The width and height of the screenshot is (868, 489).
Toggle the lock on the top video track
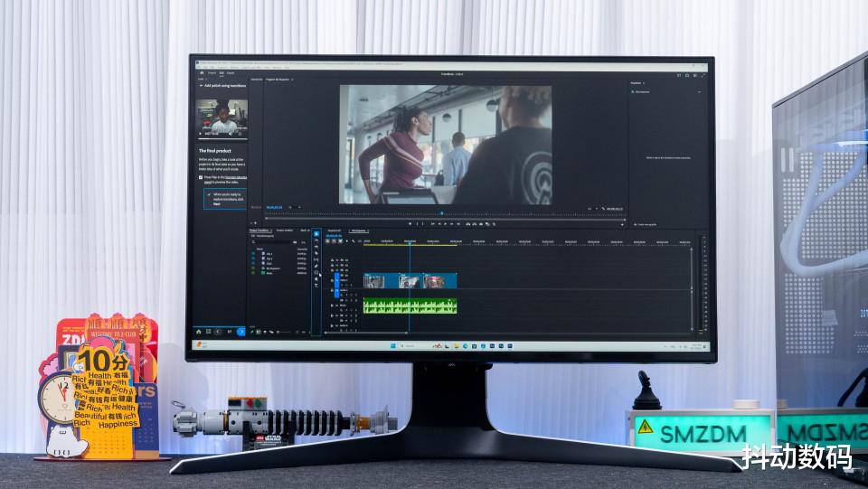coord(332,260)
